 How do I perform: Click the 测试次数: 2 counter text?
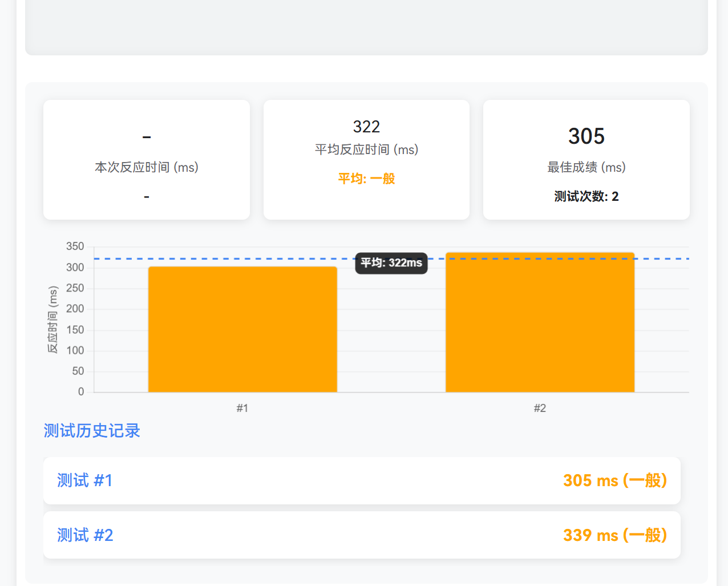(586, 196)
